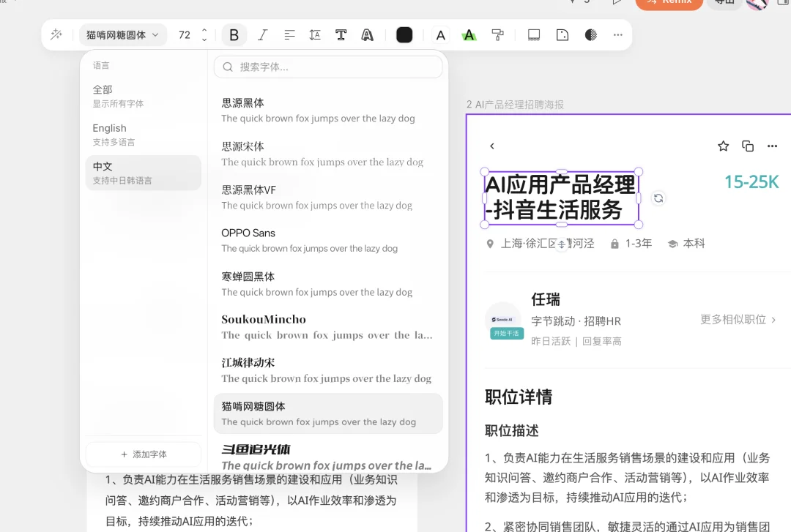Open the overflow menu with three dots
791x532 pixels.
click(x=617, y=34)
